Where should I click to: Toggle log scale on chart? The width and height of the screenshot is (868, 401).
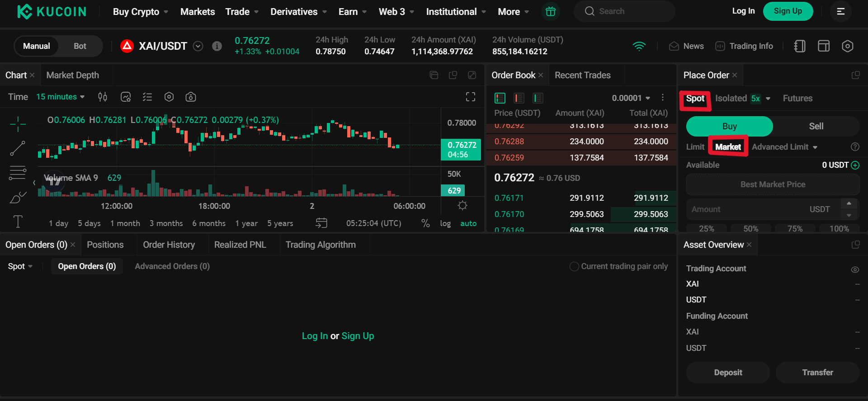445,223
